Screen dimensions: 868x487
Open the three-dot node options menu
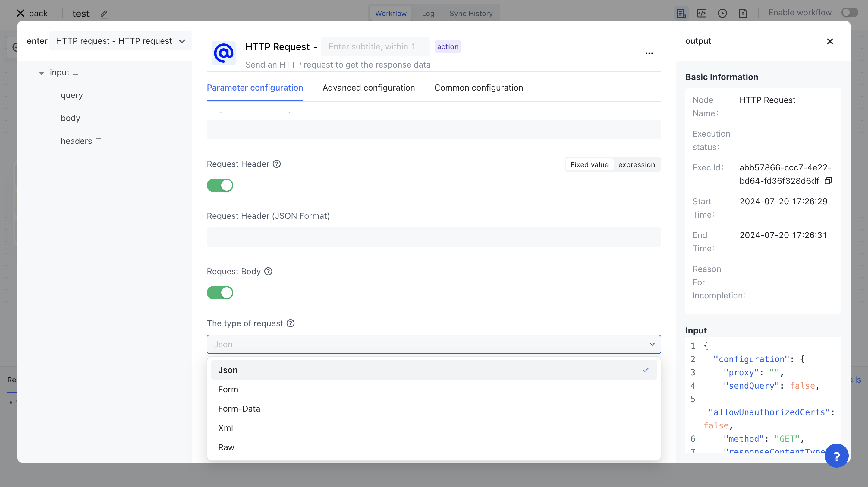pyautogui.click(x=649, y=53)
